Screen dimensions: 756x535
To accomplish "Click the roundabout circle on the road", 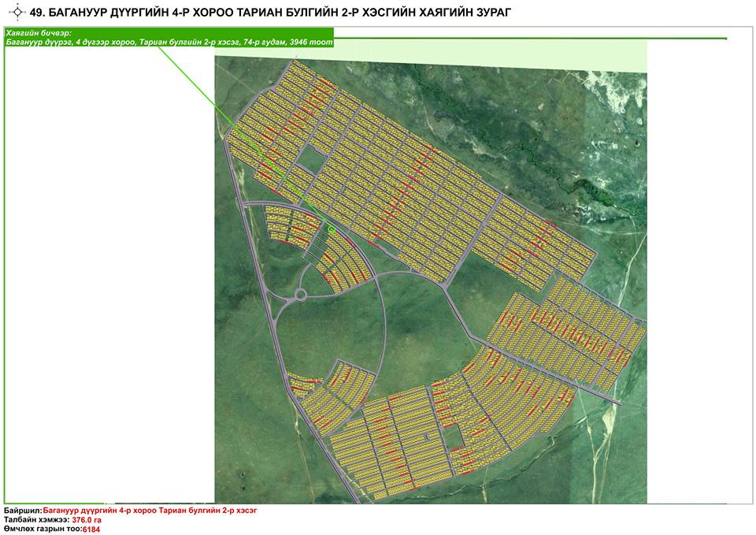I will pos(299,295).
